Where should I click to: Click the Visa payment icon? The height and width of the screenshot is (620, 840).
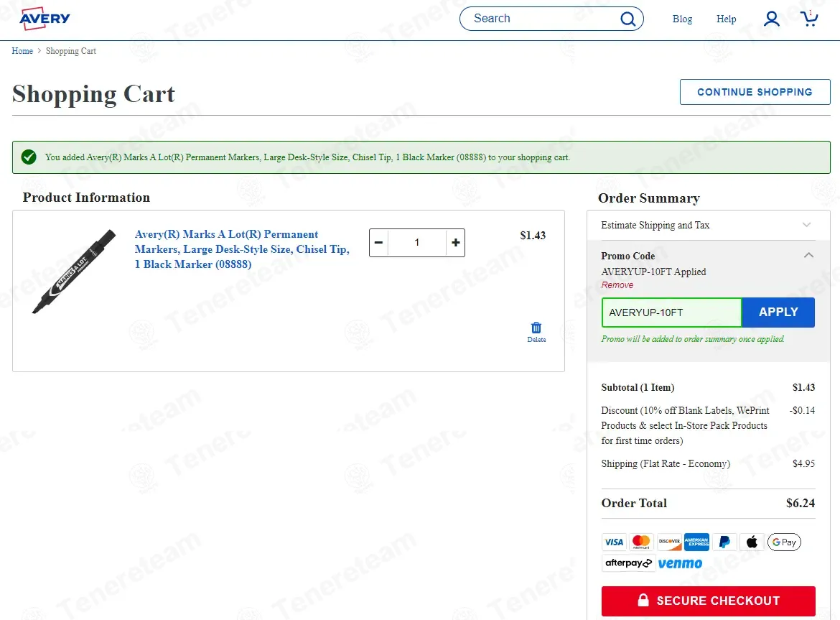click(614, 542)
